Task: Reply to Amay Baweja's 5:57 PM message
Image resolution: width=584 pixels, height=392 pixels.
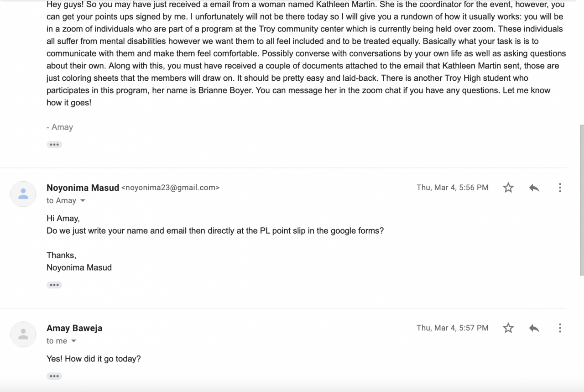Action: pyautogui.click(x=534, y=328)
